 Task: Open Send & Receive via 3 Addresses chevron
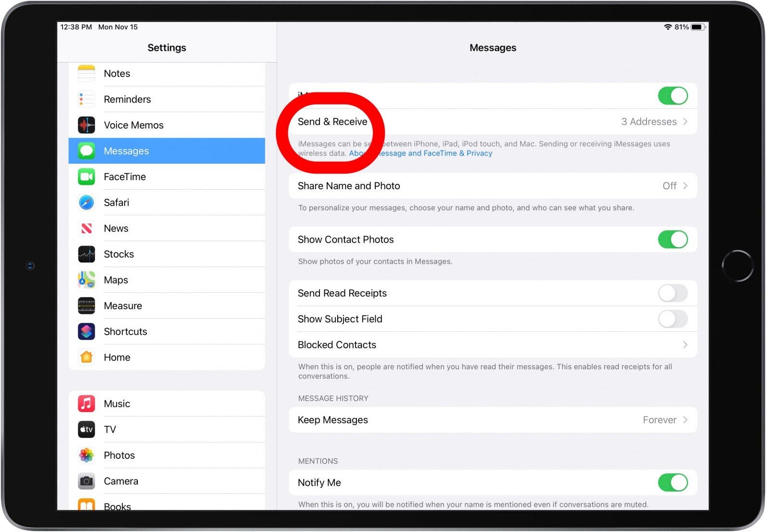[685, 122]
